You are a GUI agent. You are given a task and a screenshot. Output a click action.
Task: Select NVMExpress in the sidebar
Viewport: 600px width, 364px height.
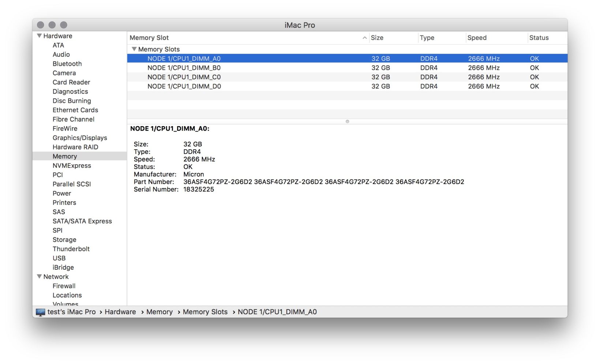coord(72,166)
